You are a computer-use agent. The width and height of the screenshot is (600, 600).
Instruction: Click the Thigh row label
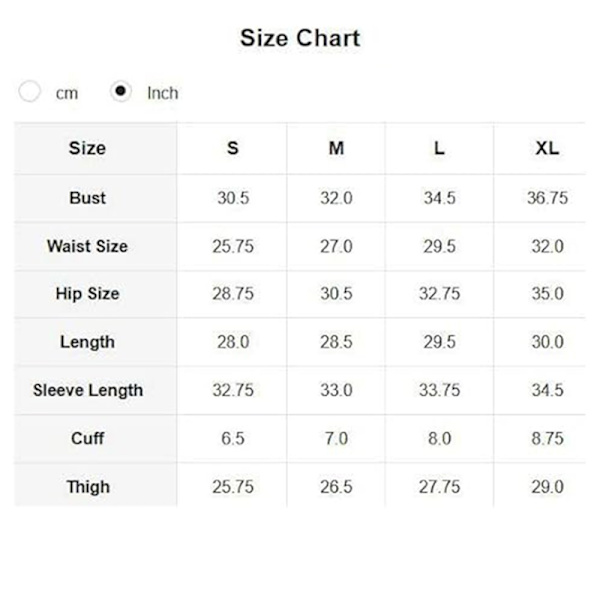click(87, 487)
